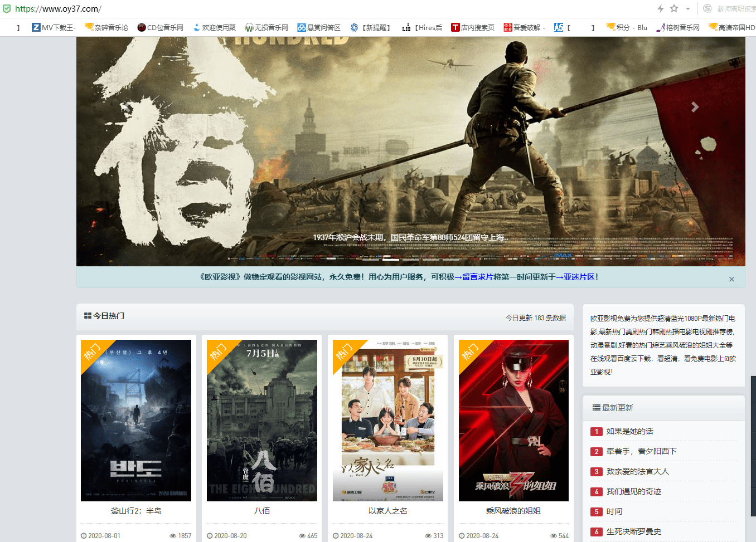Screen dimensions: 756x542
Task: Select 致亲爱的法官大人 in latest updates
Action: pyautogui.click(x=637, y=471)
